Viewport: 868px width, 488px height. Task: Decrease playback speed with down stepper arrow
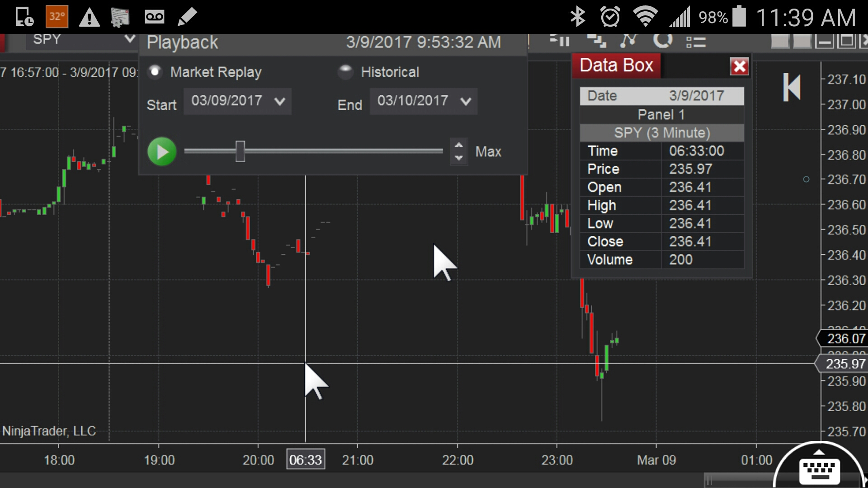pos(458,158)
